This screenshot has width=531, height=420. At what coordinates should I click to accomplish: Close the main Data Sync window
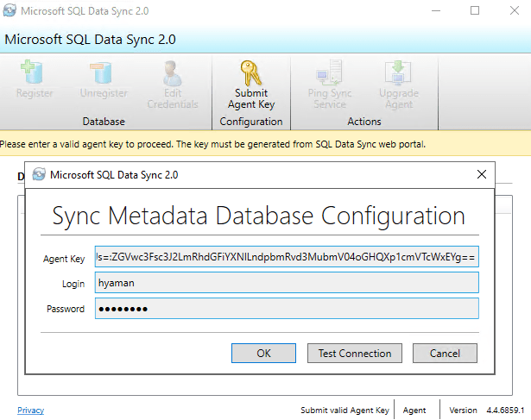(515, 10)
